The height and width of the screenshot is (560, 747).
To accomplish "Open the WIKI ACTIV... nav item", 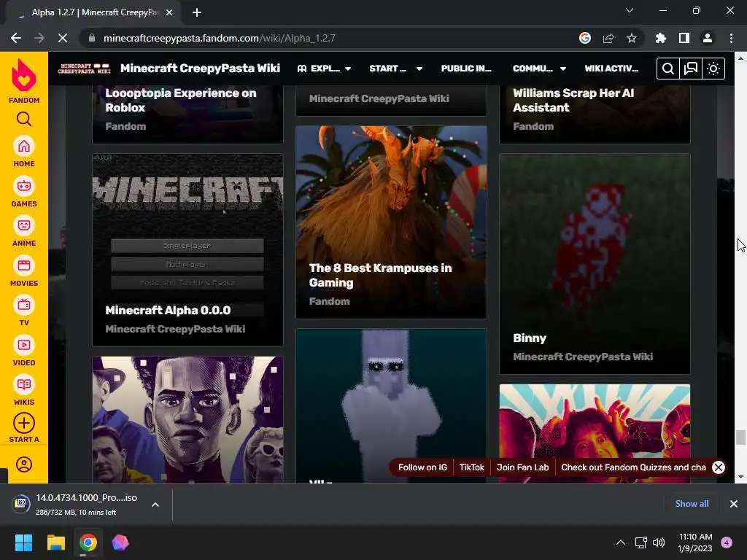I will 611,69.
